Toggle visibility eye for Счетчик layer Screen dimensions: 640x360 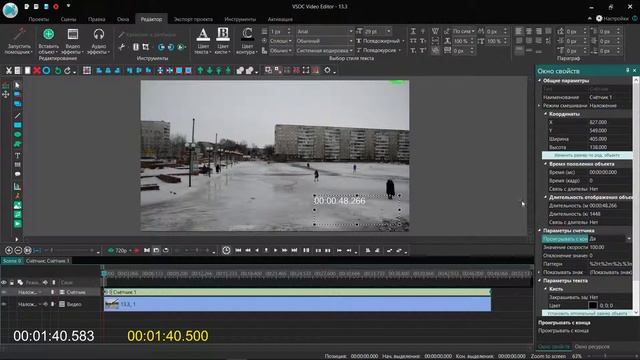click(4, 292)
